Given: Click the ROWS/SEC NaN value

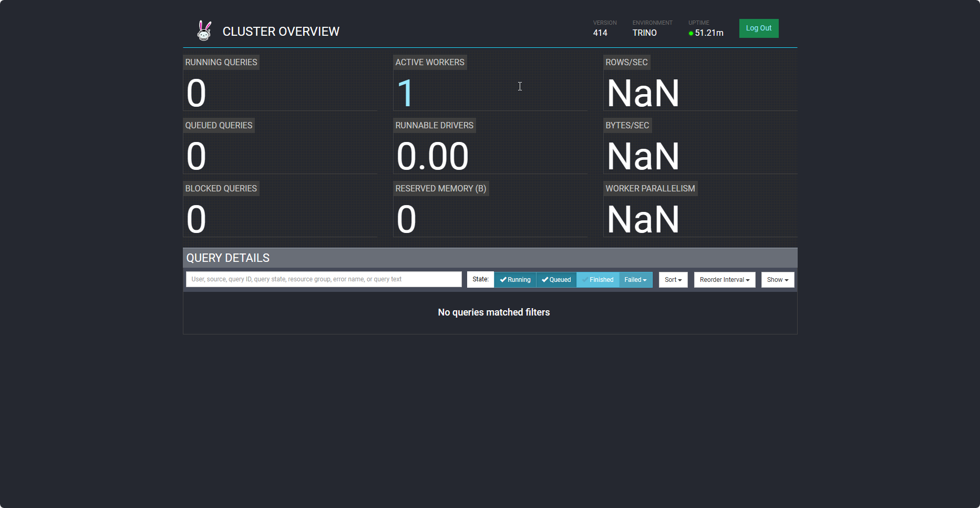Looking at the screenshot, I should pos(643,93).
